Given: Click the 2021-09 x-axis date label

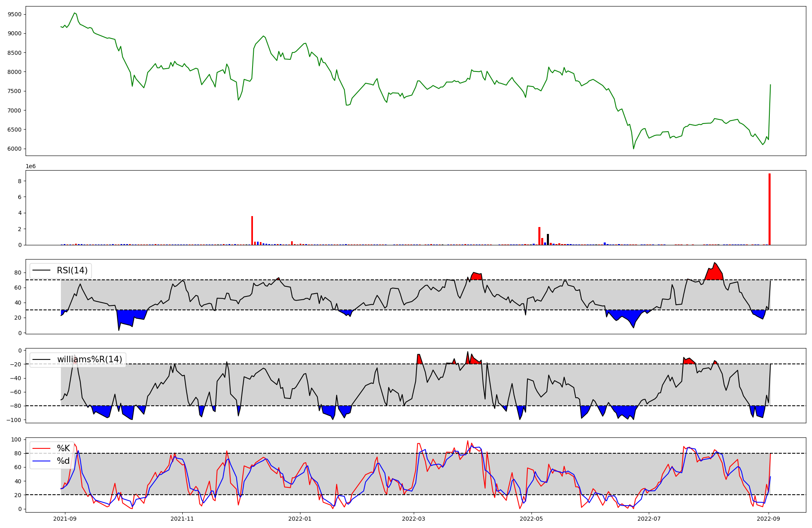Looking at the screenshot, I should [65, 519].
